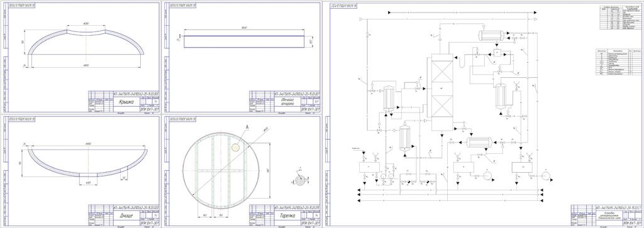Select the rightmost storage tank in the scheme

[522, 167]
